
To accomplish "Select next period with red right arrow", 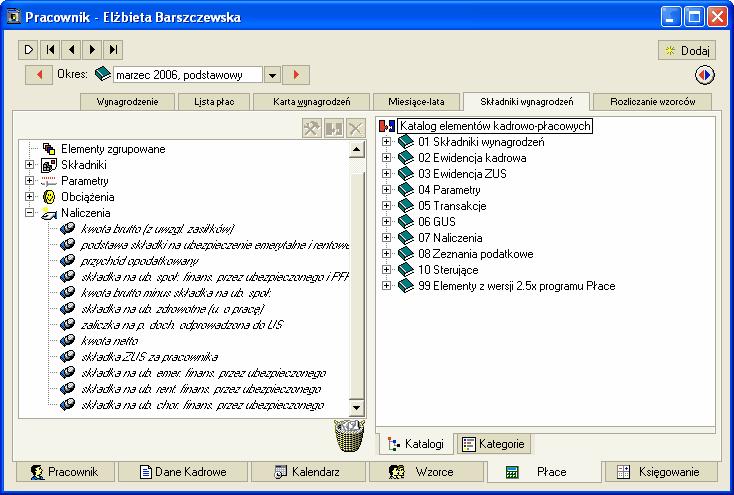I will coord(296,74).
